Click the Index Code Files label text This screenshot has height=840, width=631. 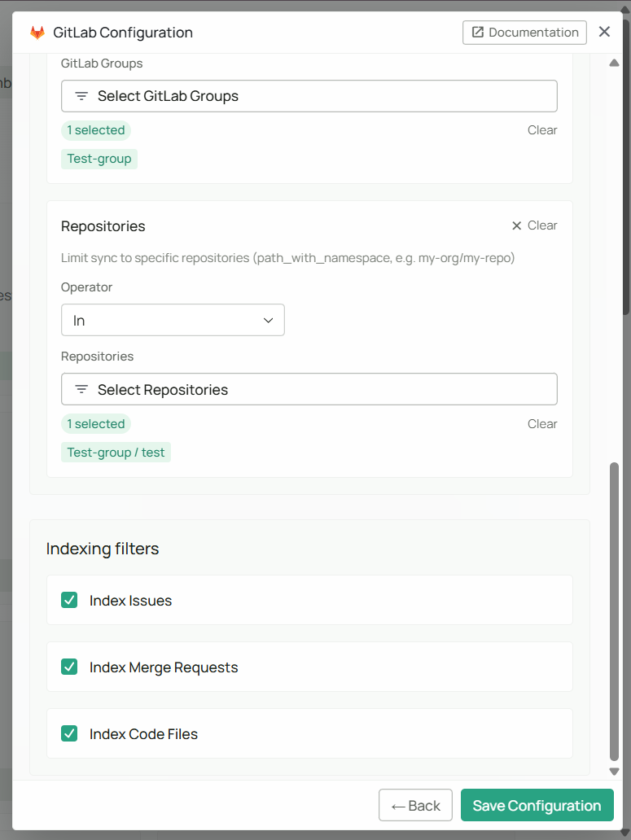(143, 734)
